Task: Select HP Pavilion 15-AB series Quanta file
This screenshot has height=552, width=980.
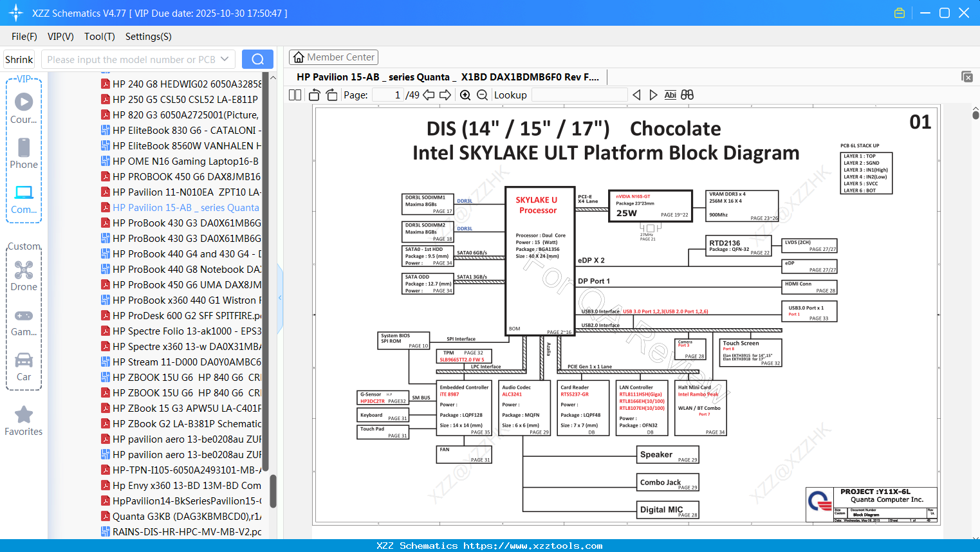Action: pos(181,207)
